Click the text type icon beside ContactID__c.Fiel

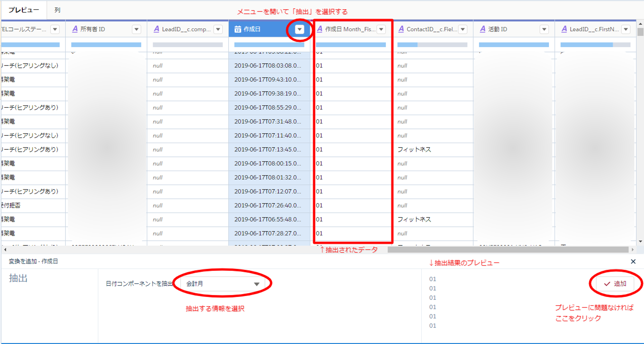pyautogui.click(x=401, y=29)
